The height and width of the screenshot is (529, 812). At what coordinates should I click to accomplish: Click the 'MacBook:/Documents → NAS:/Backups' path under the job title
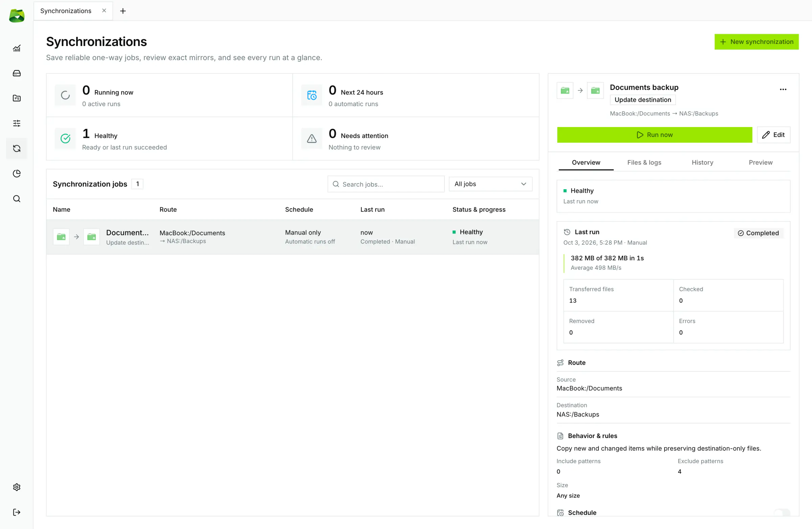[664, 114]
